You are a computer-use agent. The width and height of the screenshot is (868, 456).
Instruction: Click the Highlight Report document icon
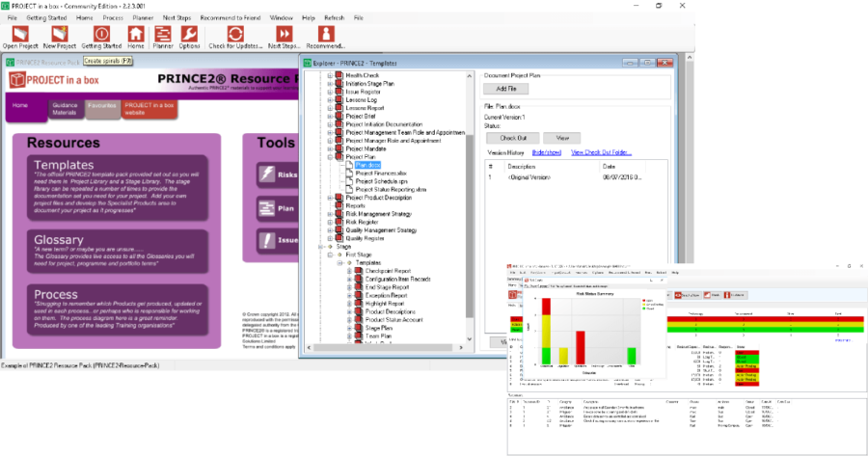359,304
